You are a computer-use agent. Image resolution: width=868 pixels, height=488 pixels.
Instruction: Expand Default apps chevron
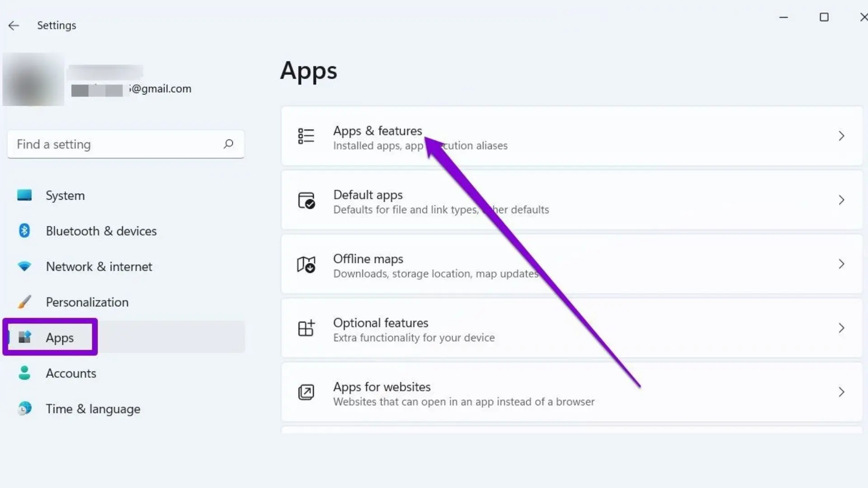pos(841,200)
